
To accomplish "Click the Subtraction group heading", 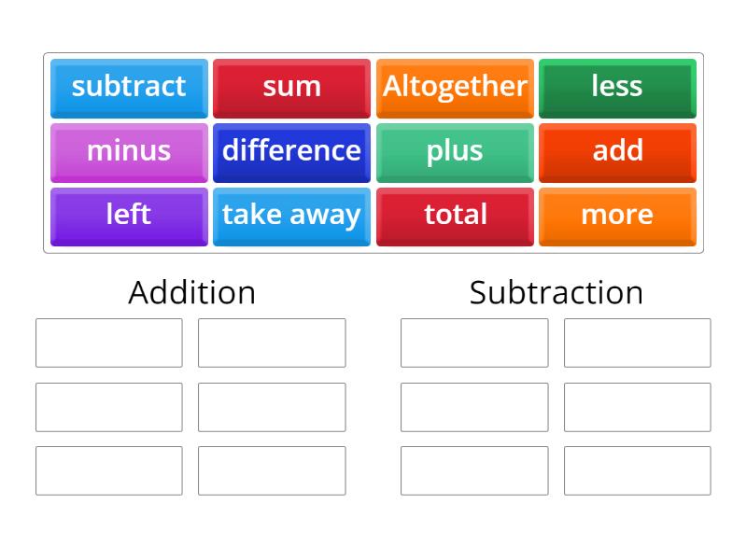I will pos(556,292).
